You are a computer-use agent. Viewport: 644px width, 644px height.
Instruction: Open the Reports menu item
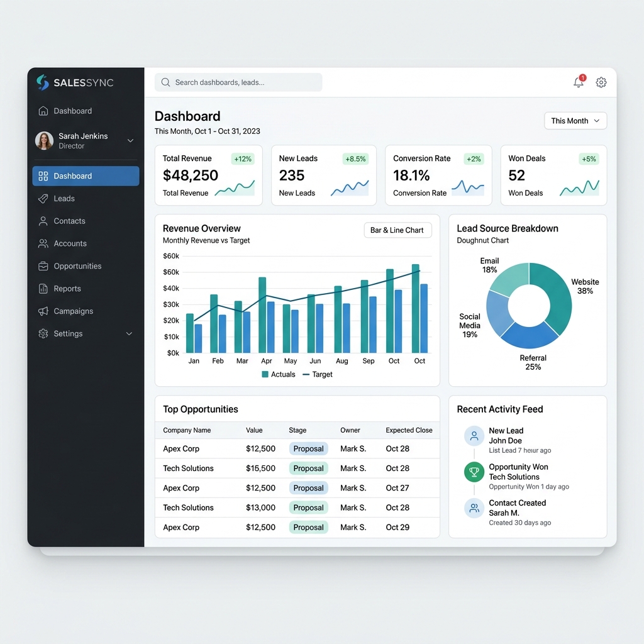click(x=86, y=289)
